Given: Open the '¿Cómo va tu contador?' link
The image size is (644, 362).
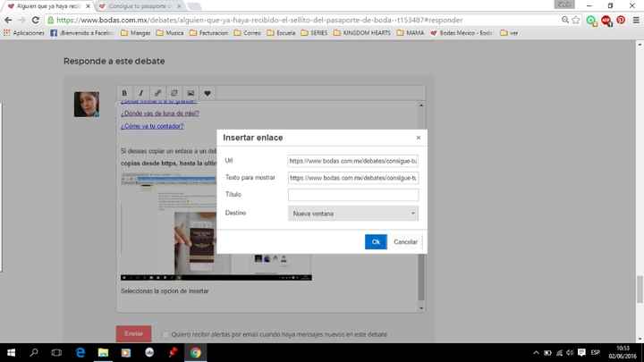Looking at the screenshot, I should pos(152,126).
